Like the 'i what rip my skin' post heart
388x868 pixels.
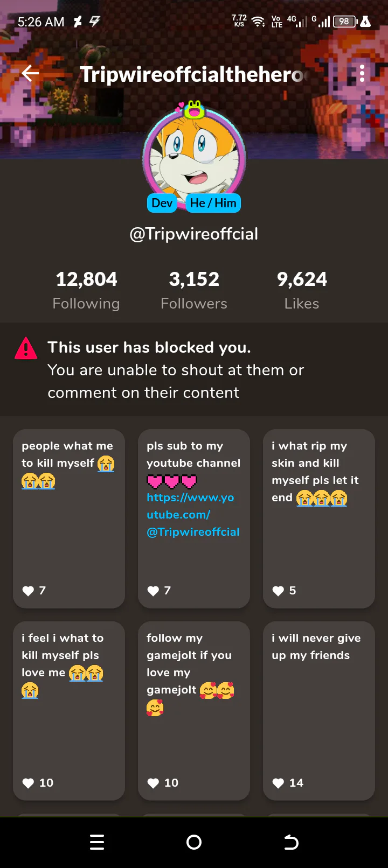click(279, 591)
